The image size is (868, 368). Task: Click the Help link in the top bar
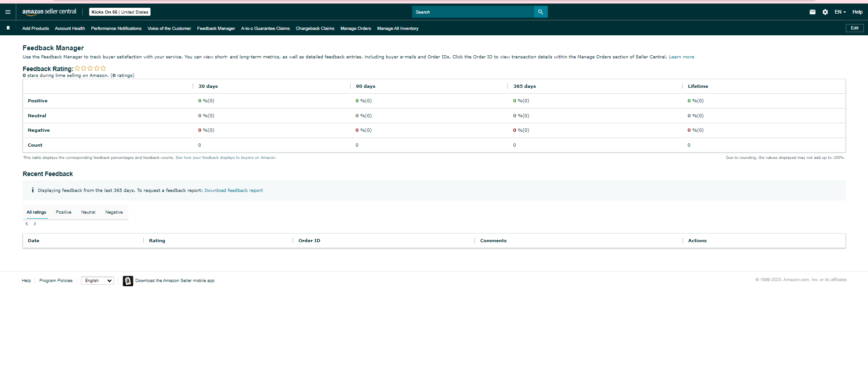[857, 12]
